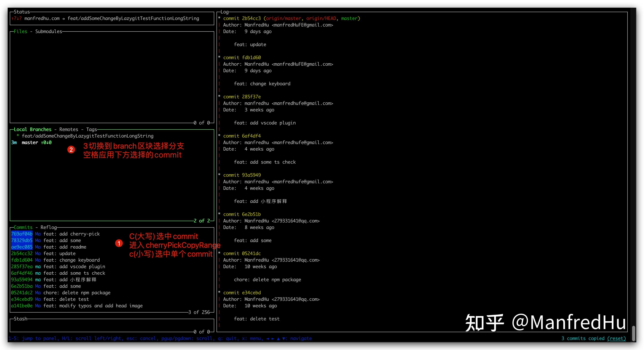Switch to the Submodules tab
Image resolution: width=644 pixels, height=350 pixels.
click(x=49, y=31)
